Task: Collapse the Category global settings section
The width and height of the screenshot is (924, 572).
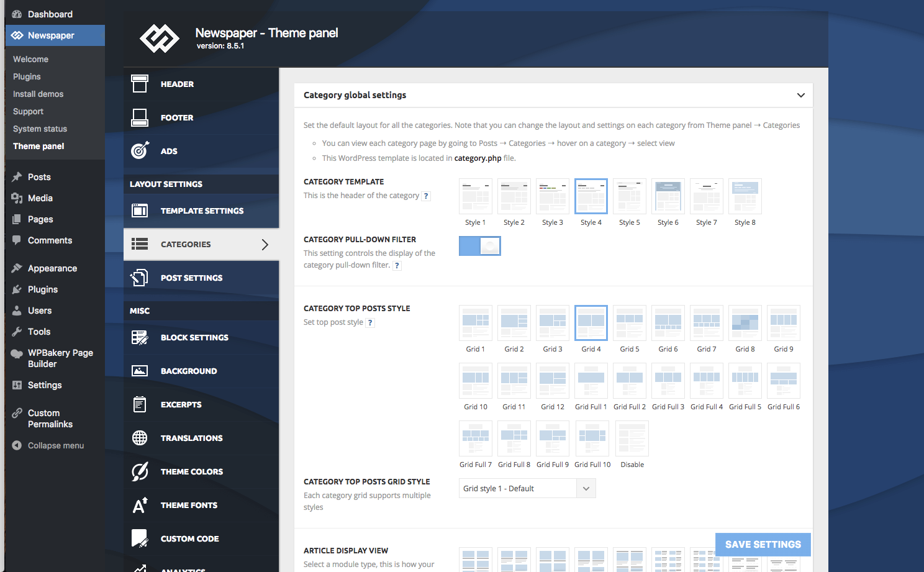Action: 801,95
